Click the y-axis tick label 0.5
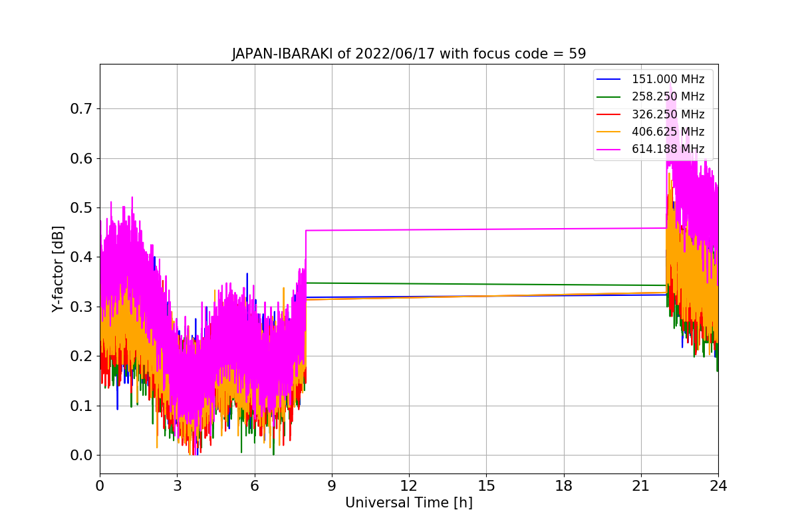 pos(82,207)
